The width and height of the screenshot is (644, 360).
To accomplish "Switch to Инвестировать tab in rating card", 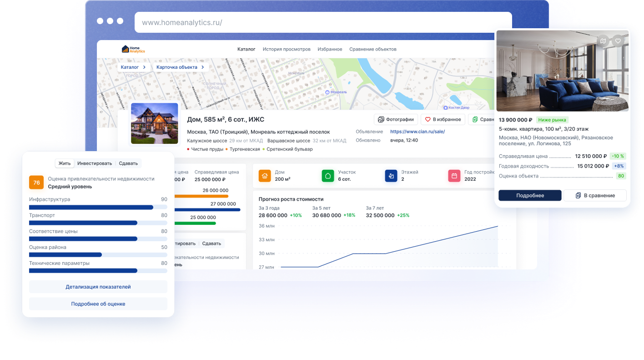I will [x=95, y=163].
